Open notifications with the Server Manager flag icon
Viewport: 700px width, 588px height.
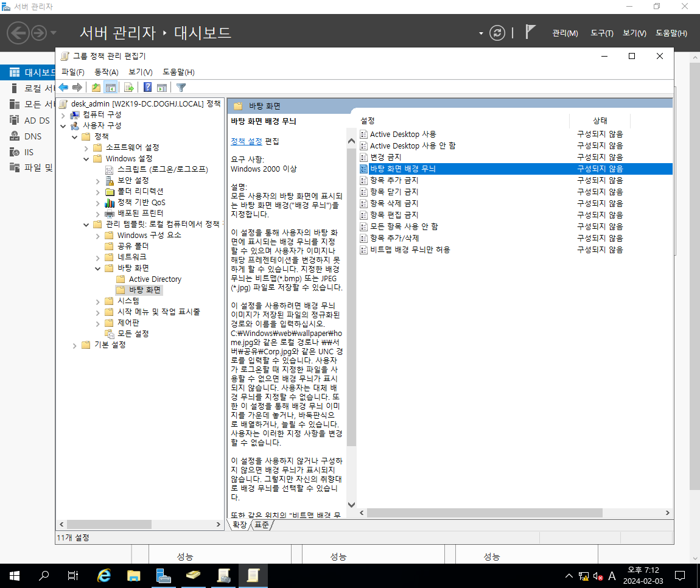[x=530, y=32]
